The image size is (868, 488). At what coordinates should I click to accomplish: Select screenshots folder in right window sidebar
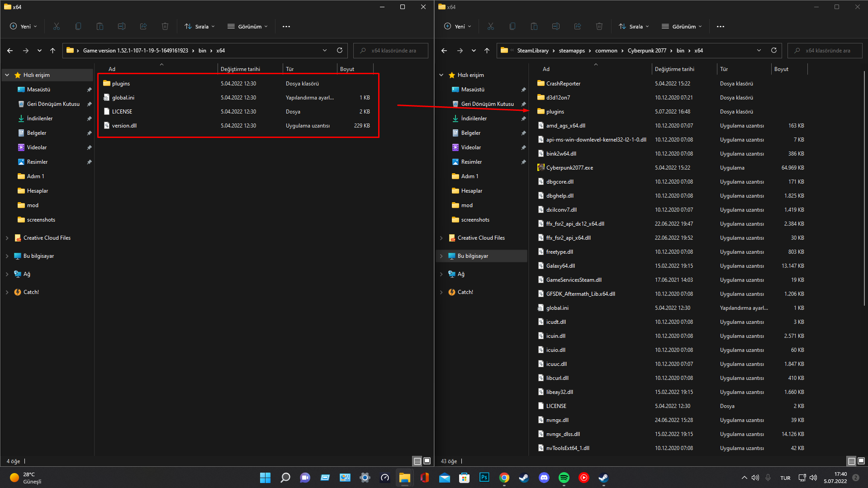pos(475,220)
